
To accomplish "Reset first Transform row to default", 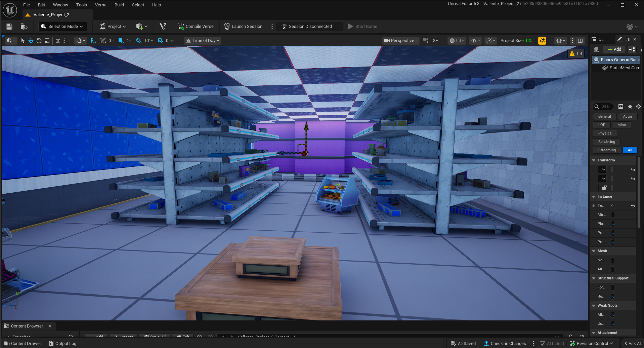I will (633, 169).
